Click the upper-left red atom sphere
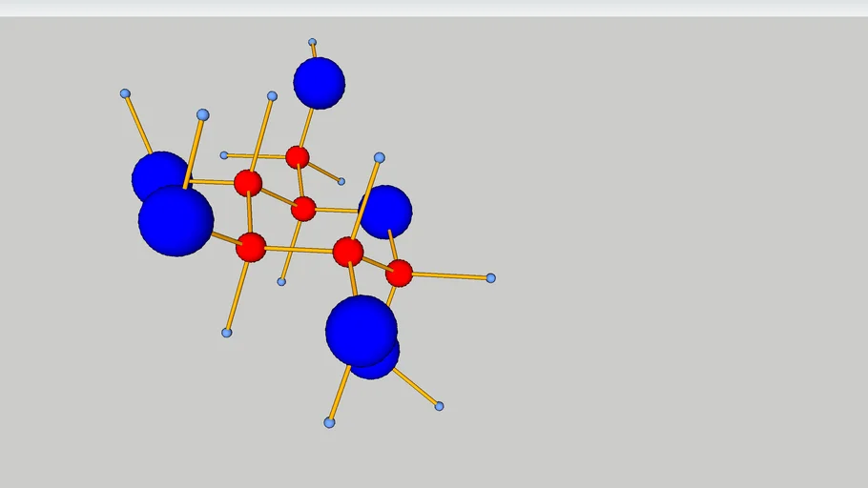Screen dimensions: 868x488 click(248, 183)
